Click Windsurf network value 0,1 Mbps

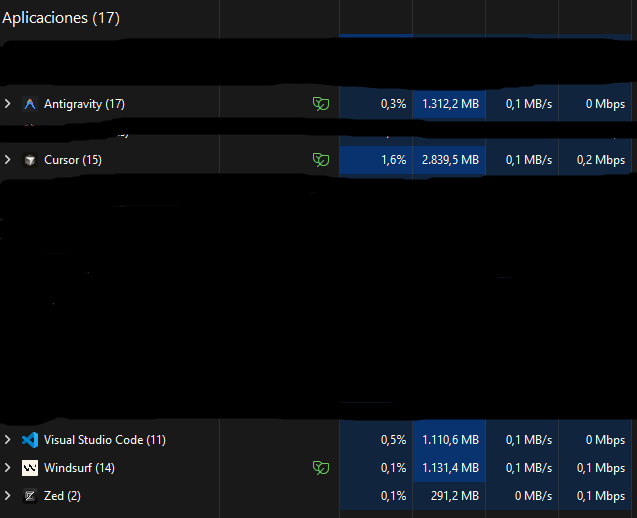(x=601, y=468)
